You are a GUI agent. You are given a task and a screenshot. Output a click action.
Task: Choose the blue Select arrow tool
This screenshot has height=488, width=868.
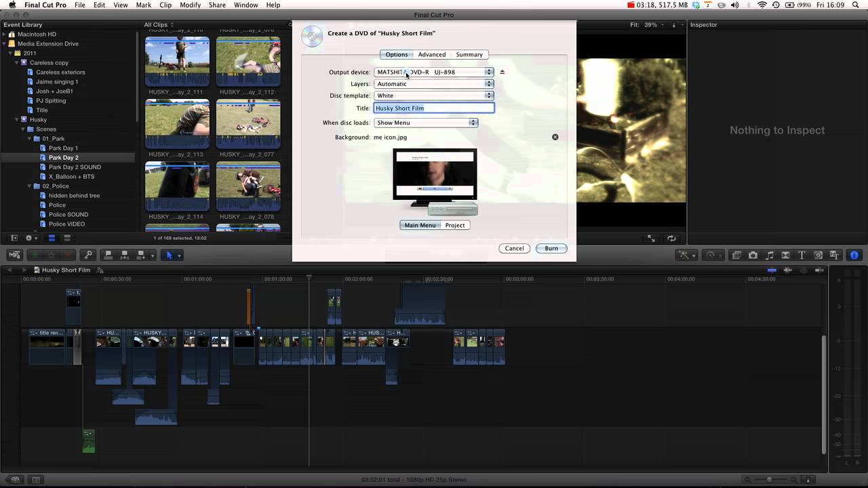170,255
